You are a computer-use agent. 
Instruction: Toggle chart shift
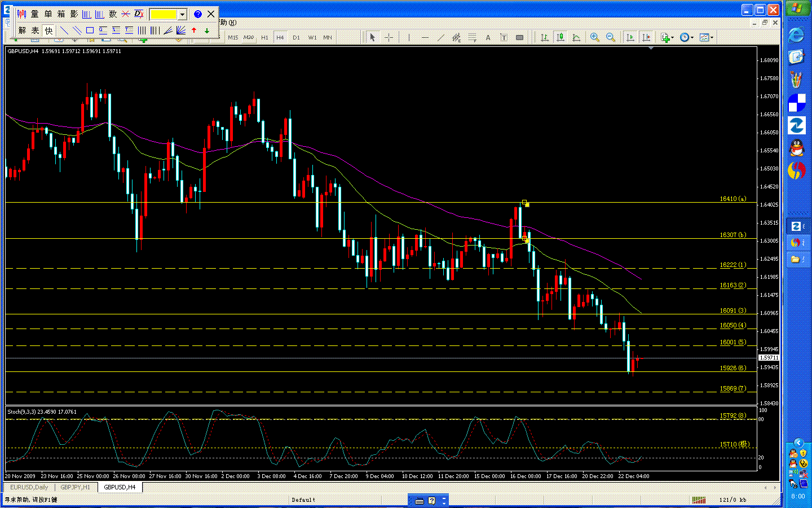pos(646,37)
